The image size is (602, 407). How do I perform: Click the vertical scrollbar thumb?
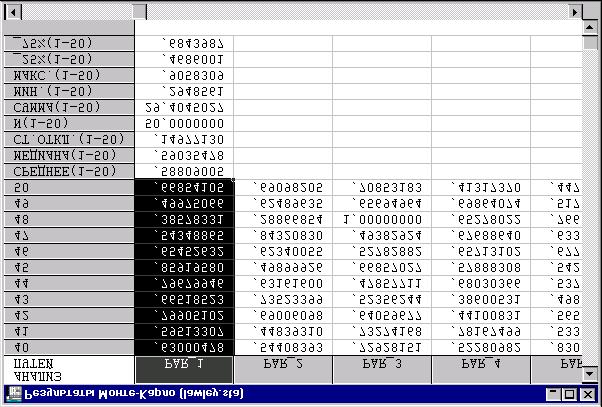point(590,42)
